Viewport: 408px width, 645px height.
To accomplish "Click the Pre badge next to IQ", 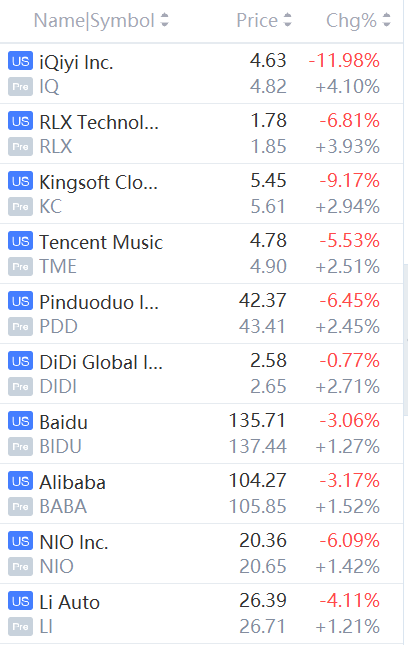I will coord(20,86).
